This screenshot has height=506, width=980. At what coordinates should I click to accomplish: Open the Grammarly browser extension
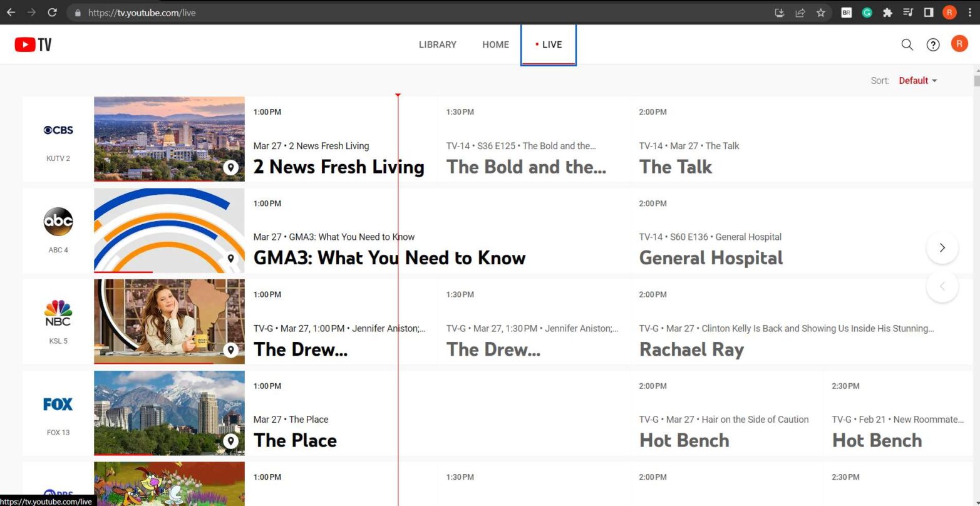pos(867,12)
